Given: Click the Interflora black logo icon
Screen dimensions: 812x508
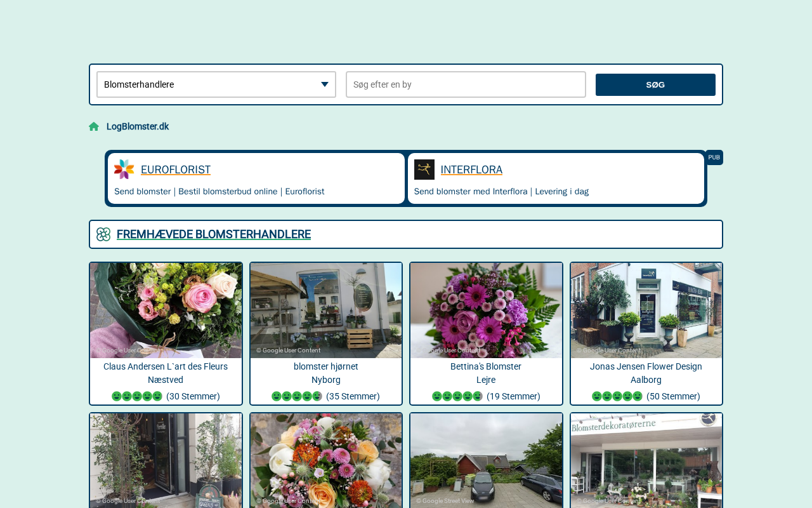Looking at the screenshot, I should point(424,170).
